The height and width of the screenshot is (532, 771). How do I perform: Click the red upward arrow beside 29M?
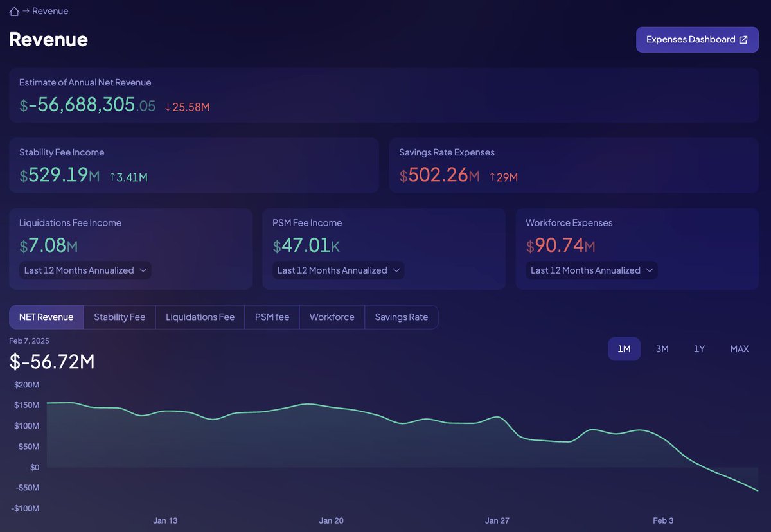pos(491,176)
